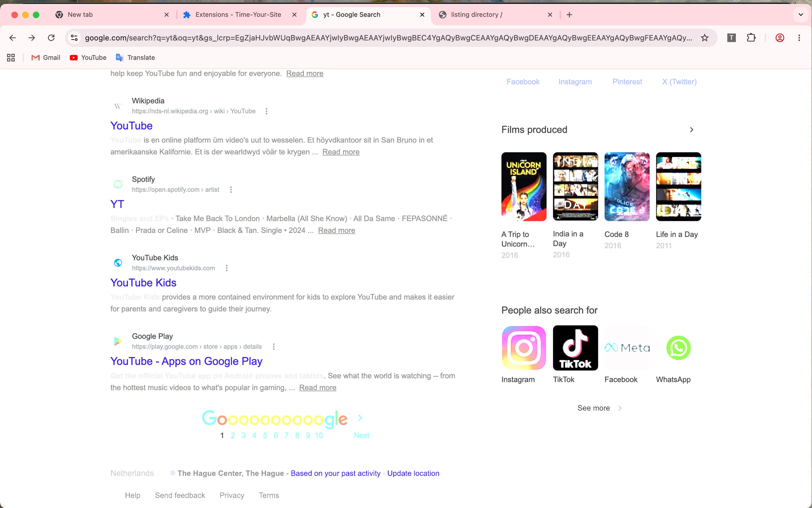Close the listing directory tab
This screenshot has height=508, width=812.
550,15
